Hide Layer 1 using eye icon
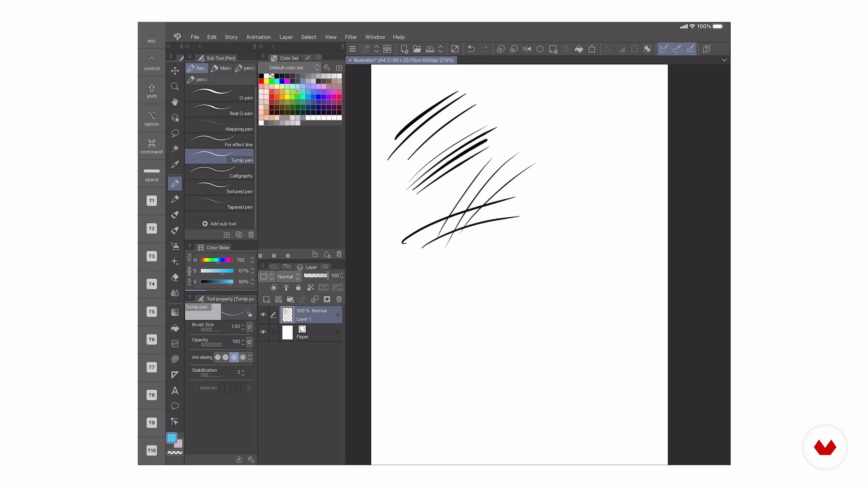The height and width of the screenshot is (488, 868). [x=263, y=314]
